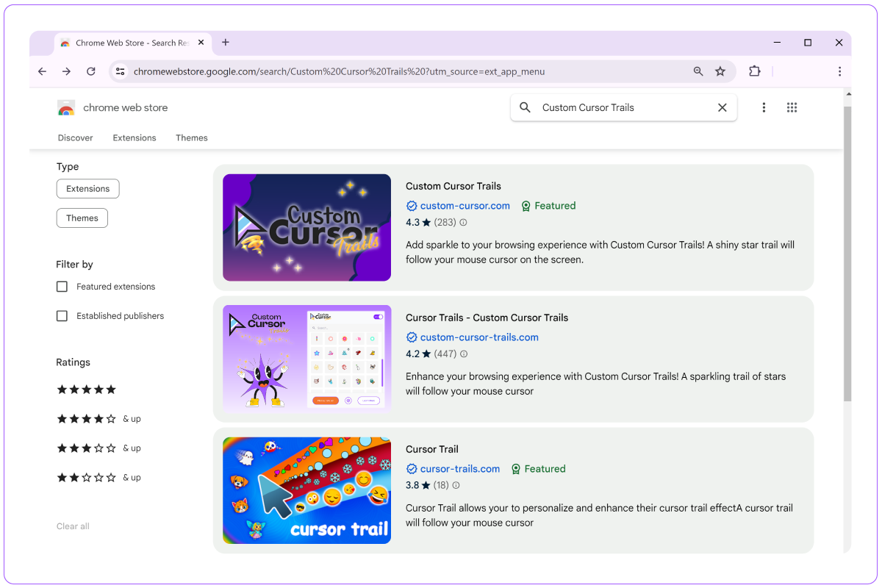The image size is (882, 588).
Task: Select the Extensions type filter chip
Action: [x=88, y=189]
